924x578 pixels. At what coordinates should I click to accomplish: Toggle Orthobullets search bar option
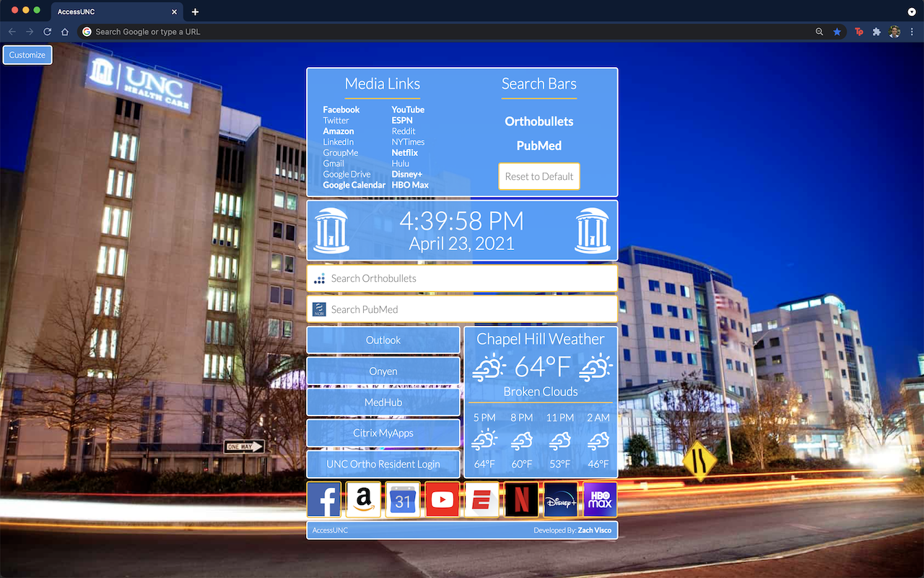(x=539, y=121)
